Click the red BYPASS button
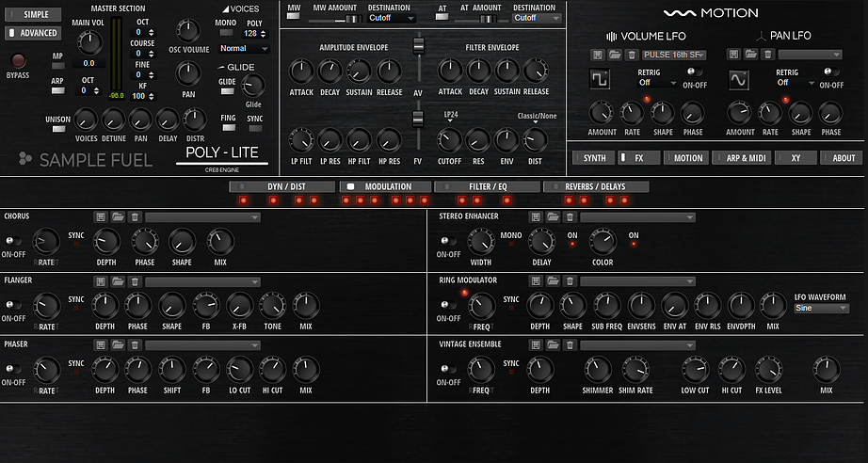Image resolution: width=868 pixels, height=463 pixels. coord(18,60)
